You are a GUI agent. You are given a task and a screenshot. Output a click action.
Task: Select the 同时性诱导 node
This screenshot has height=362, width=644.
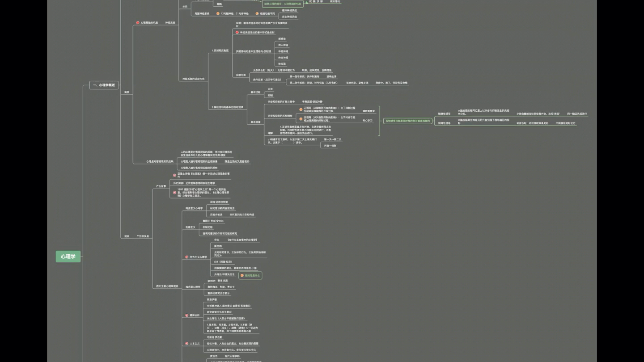click(x=444, y=123)
